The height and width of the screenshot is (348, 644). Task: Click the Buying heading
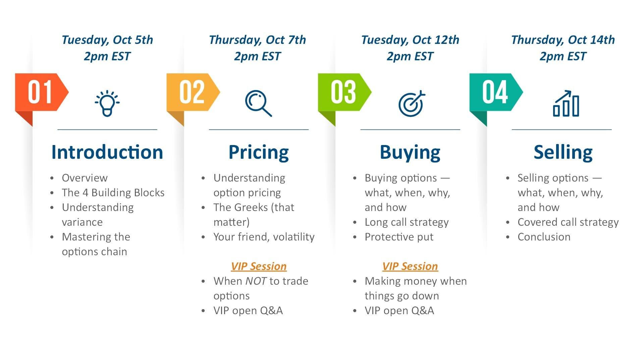[410, 152]
